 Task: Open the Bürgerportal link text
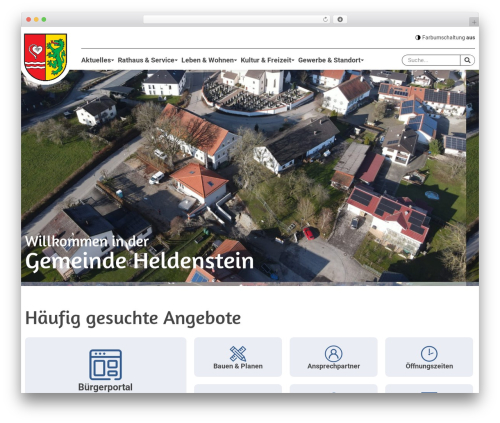105,387
